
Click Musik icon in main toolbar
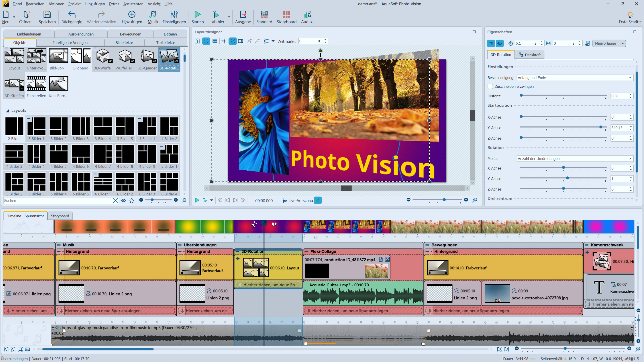point(152,14)
